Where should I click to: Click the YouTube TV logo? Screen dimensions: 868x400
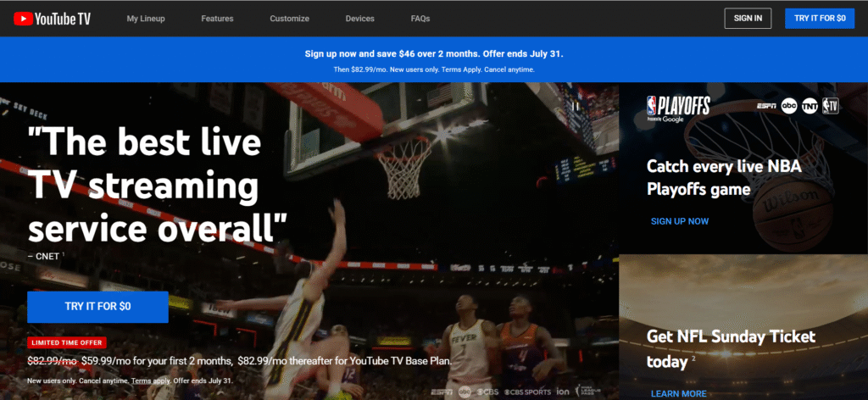pyautogui.click(x=52, y=19)
